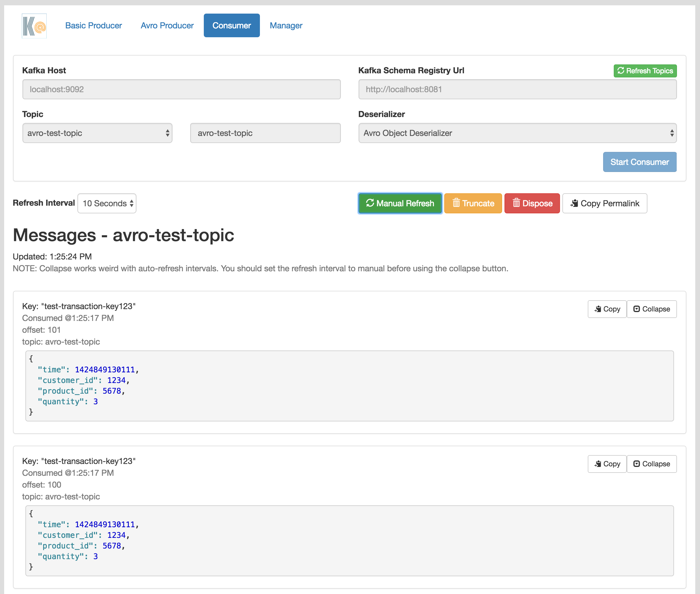Switch to the Basic Producer tab
Image resolution: width=700 pixels, height=594 pixels.
94,26
